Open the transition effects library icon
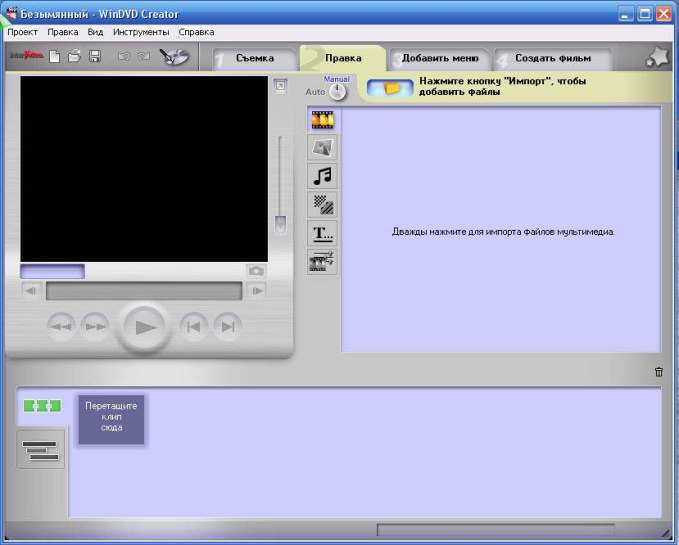Image resolution: width=679 pixels, height=545 pixels. (x=323, y=204)
